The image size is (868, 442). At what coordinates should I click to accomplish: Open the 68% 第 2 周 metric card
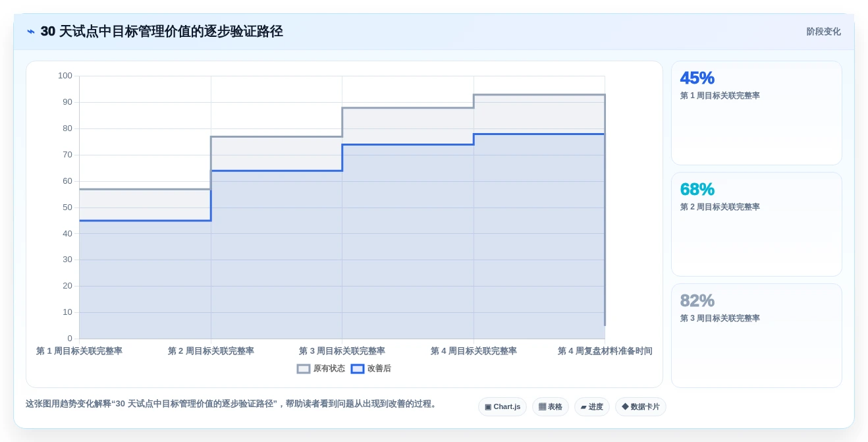click(x=757, y=224)
